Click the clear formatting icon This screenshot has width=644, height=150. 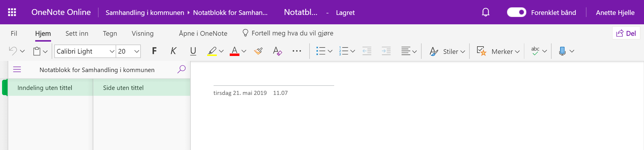(277, 51)
